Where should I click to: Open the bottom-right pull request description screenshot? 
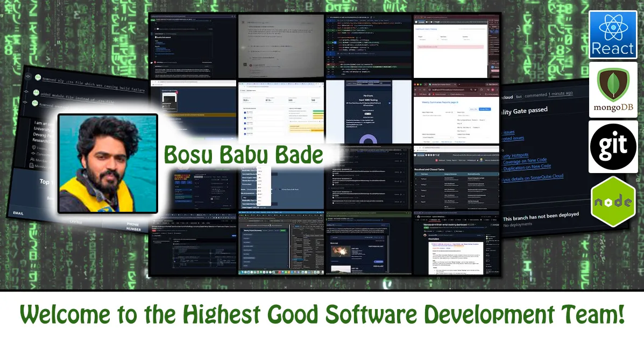point(456,243)
